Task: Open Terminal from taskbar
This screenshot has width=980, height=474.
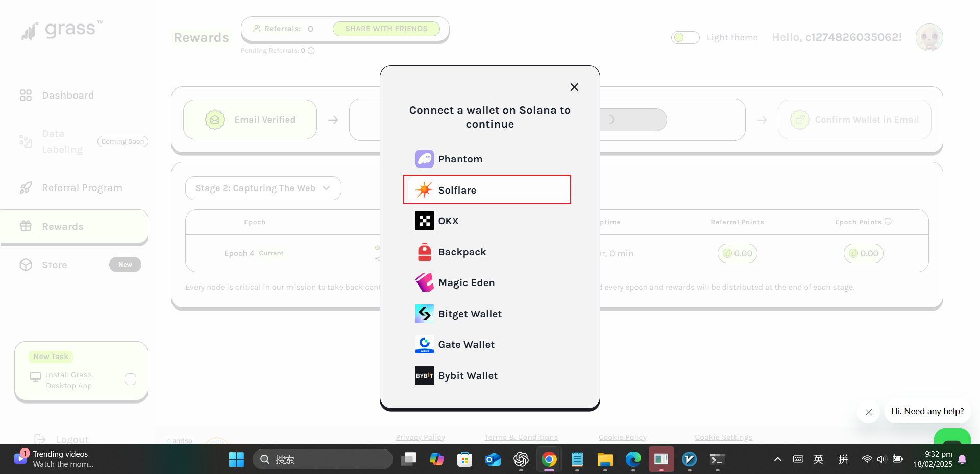Action: coord(717,459)
